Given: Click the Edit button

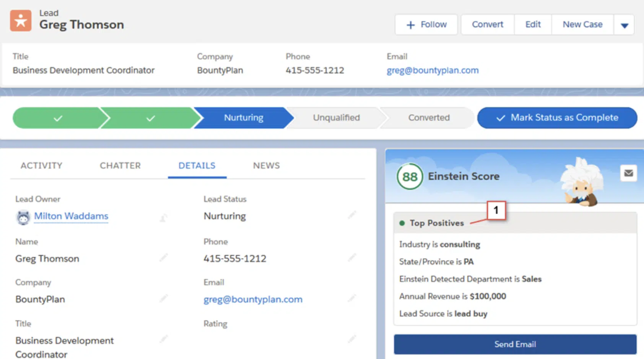Looking at the screenshot, I should (x=533, y=25).
